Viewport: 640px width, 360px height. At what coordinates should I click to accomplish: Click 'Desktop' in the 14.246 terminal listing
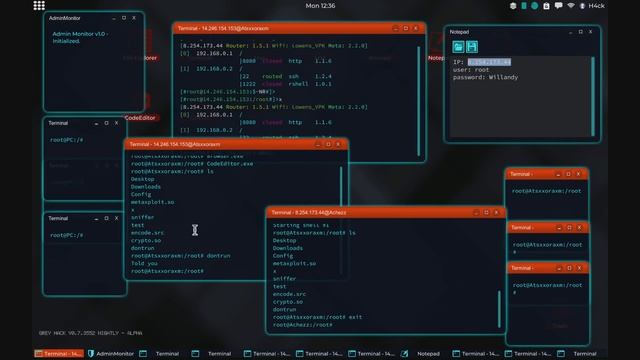pyautogui.click(x=142, y=179)
